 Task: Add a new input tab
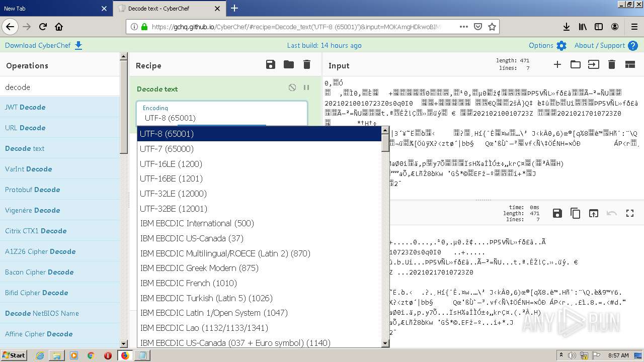point(557,64)
